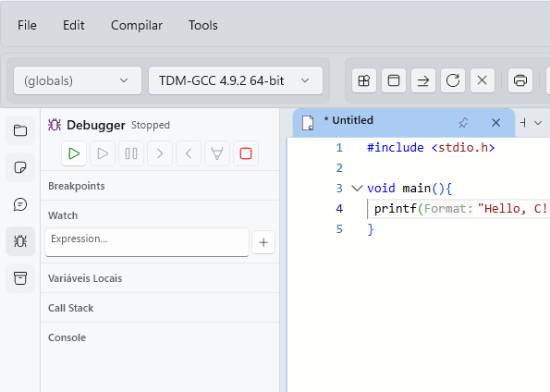Image resolution: width=550 pixels, height=392 pixels.
Task: Expand the Variáveis Locais section
Action: 160,278
